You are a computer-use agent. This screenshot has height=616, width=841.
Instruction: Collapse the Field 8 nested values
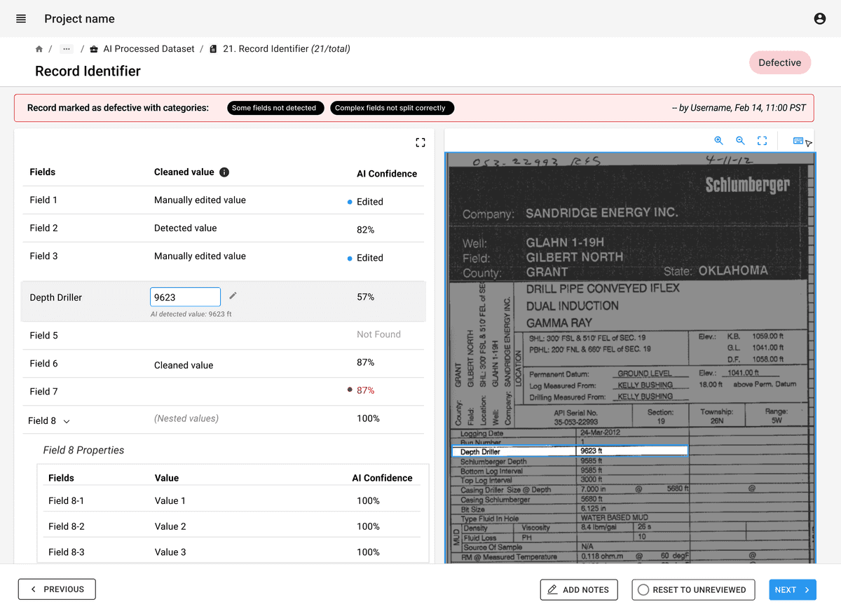click(67, 421)
